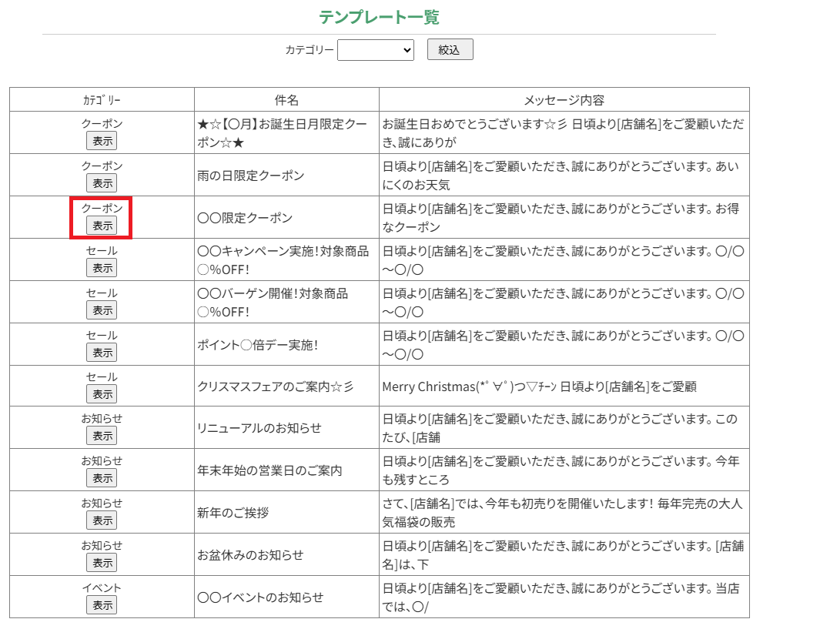Click message ending [店舗名]は、下
The image size is (840, 629).
563,555
